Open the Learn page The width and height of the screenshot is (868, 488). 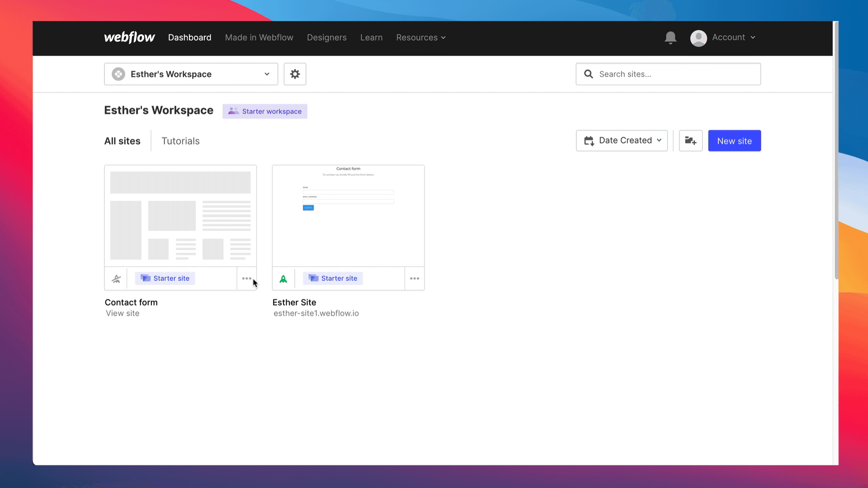click(371, 38)
